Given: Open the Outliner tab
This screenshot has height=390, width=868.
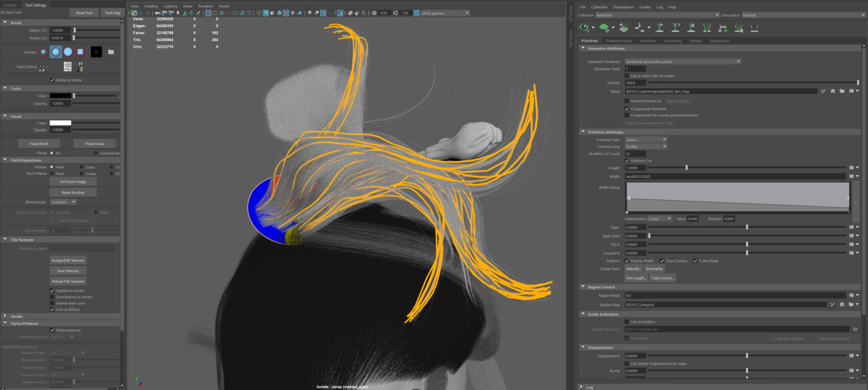Looking at the screenshot, I should (10, 5).
